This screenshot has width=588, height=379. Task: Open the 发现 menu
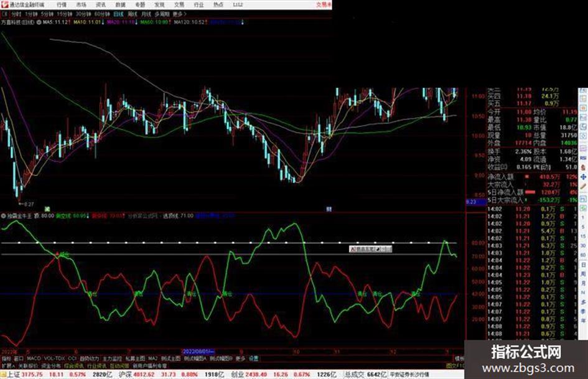[x=159, y=5]
